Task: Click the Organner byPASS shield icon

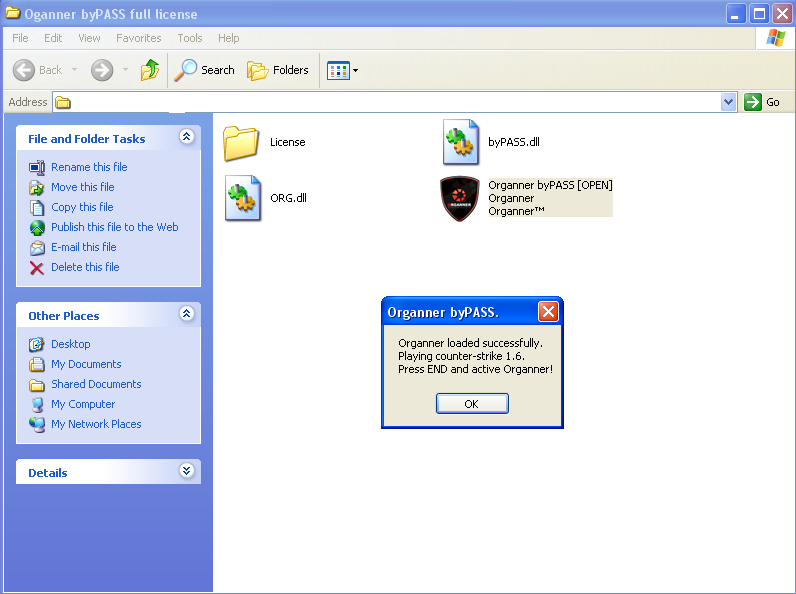Action: (461, 198)
